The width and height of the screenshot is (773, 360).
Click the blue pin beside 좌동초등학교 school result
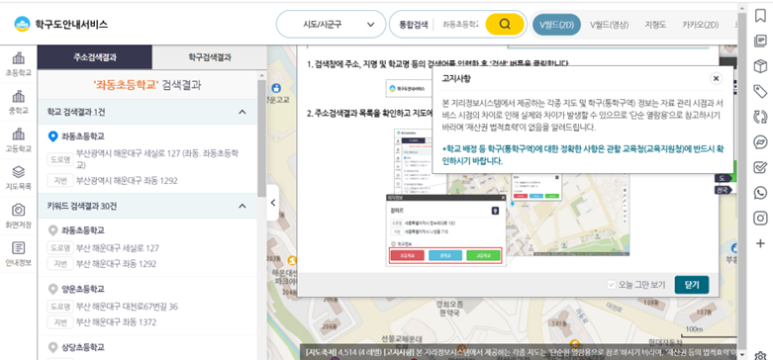[x=53, y=137]
